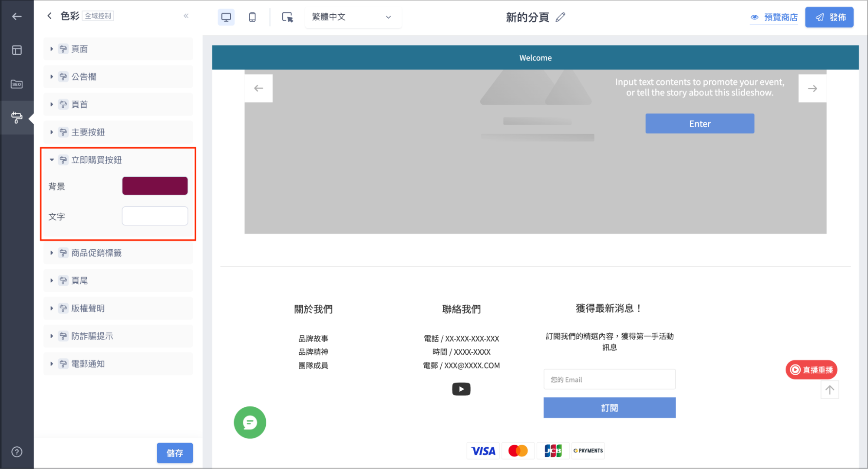The height and width of the screenshot is (469, 868).
Task: Open the layout sidebar icon
Action: tap(17, 50)
